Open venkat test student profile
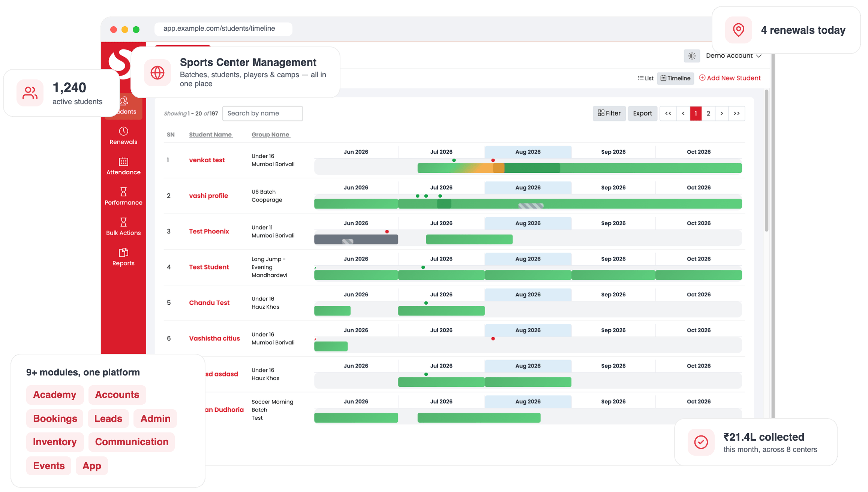Screen dimensions: 868x492 207,160
